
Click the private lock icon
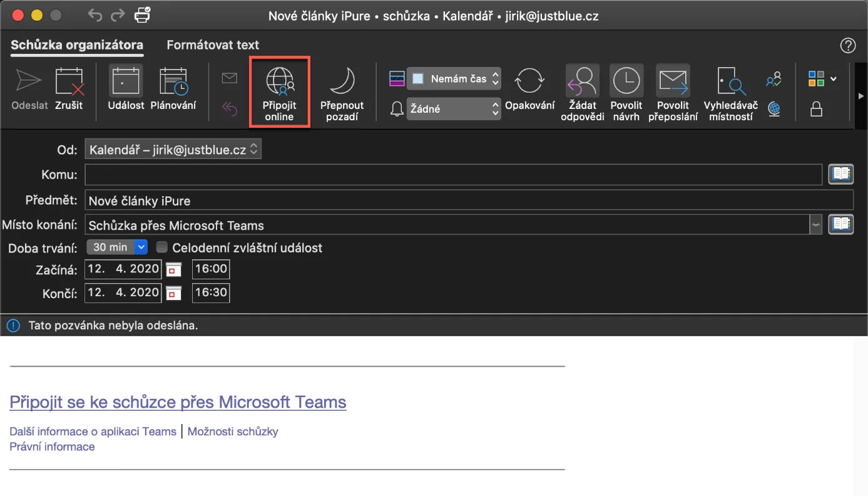(x=816, y=110)
